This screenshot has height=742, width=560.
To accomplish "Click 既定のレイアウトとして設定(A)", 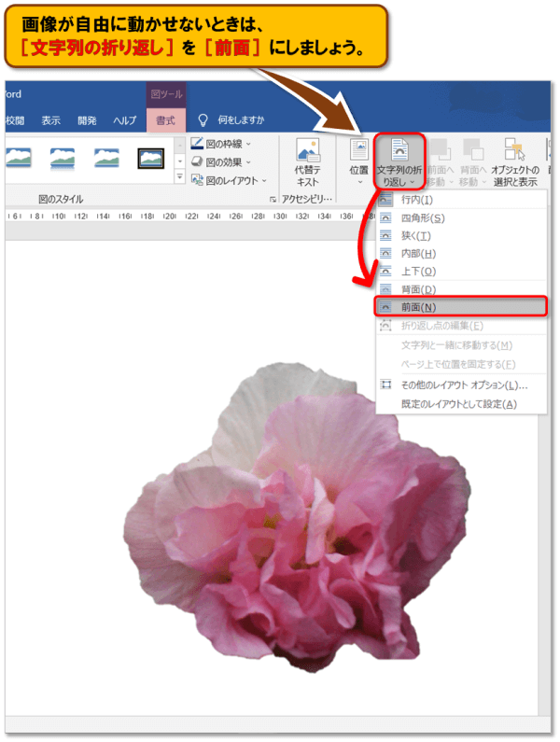I will pos(462,404).
